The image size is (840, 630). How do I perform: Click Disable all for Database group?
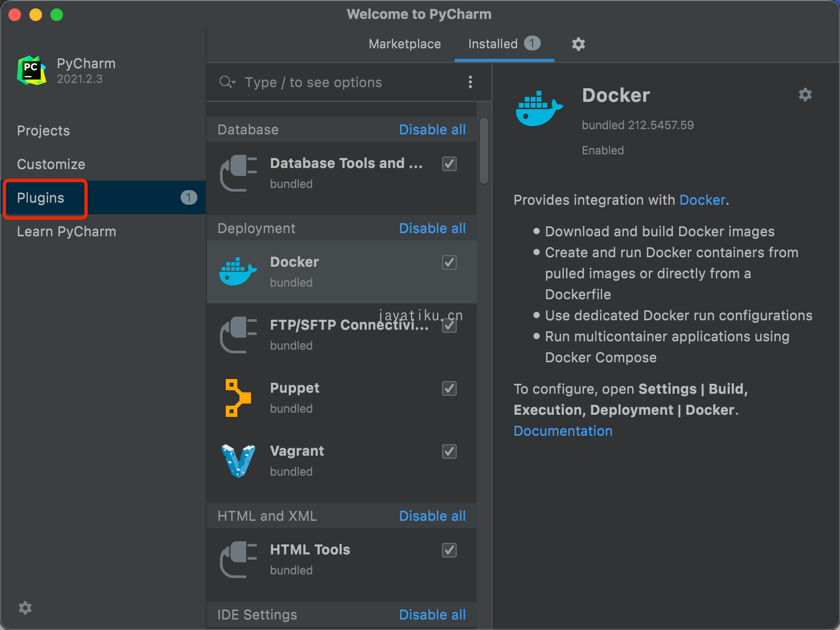coord(432,130)
